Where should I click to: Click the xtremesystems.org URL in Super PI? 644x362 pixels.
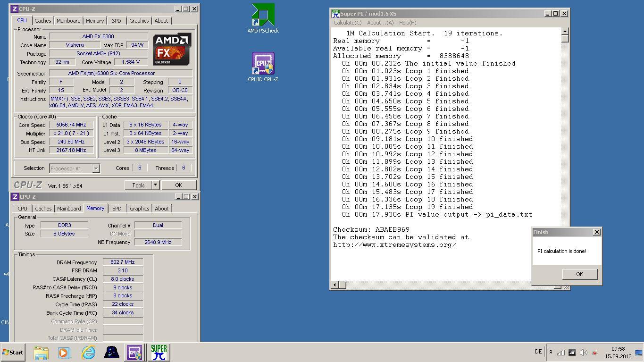click(394, 244)
